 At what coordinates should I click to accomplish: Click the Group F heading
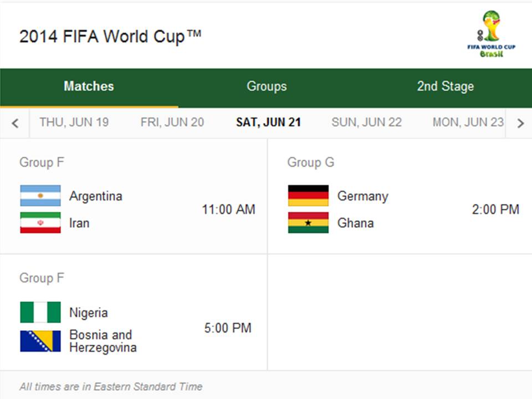click(x=40, y=162)
